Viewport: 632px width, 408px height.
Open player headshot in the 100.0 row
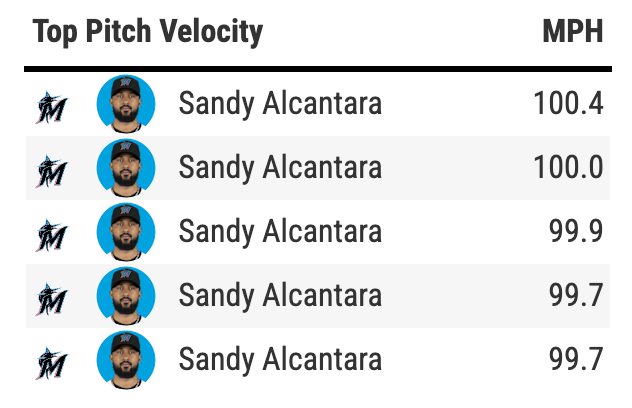126,168
